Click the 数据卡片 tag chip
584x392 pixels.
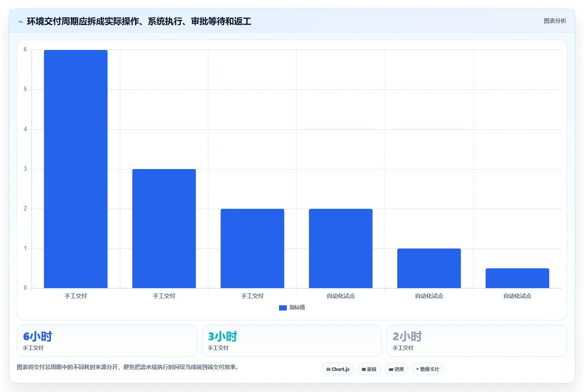[427, 369]
